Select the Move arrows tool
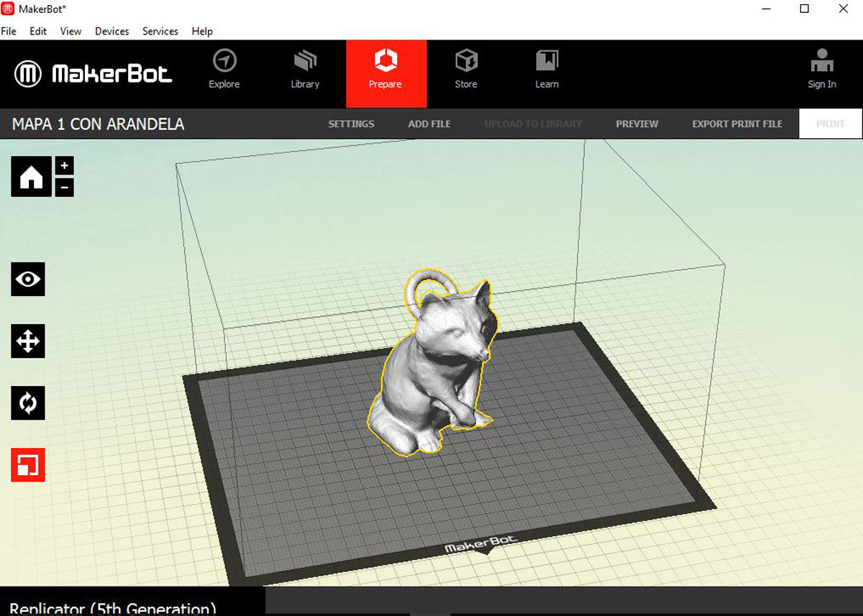This screenshot has height=616, width=863. [28, 341]
